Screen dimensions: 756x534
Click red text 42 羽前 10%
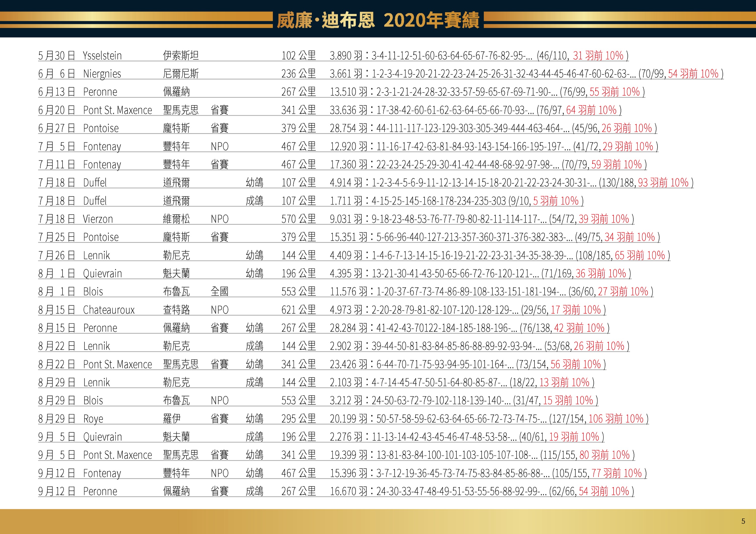point(579,328)
